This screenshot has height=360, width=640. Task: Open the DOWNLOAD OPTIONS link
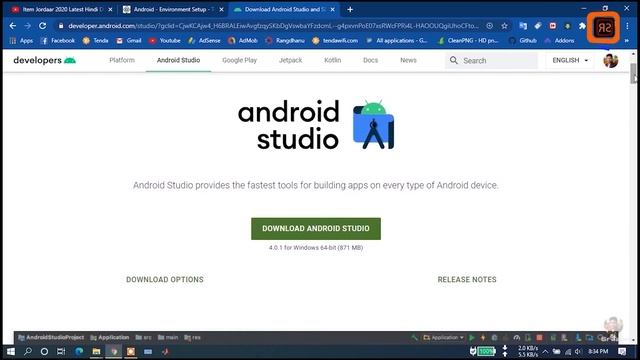coord(165,280)
